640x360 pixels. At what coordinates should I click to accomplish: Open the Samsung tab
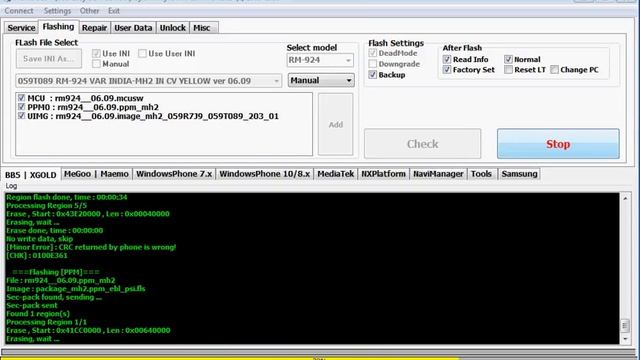pos(519,174)
